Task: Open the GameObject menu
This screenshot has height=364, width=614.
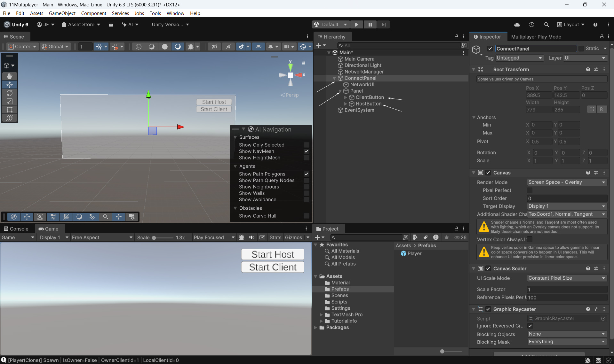Action: (x=62, y=13)
